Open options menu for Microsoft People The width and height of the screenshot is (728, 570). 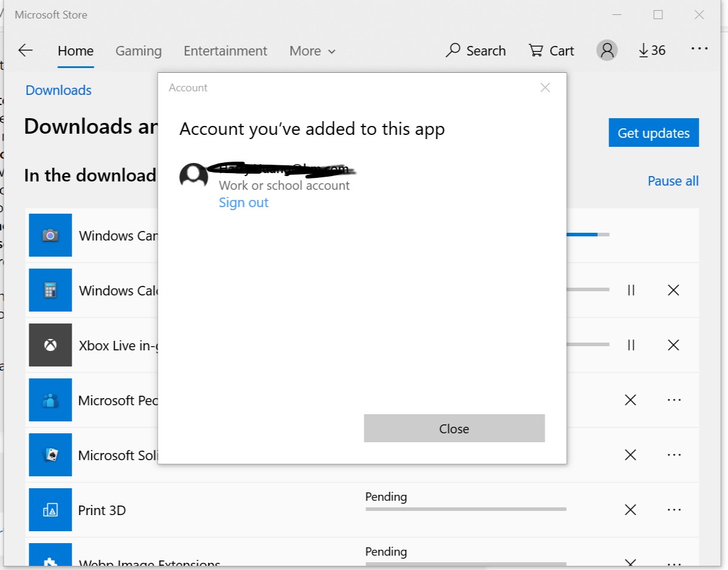click(x=674, y=400)
